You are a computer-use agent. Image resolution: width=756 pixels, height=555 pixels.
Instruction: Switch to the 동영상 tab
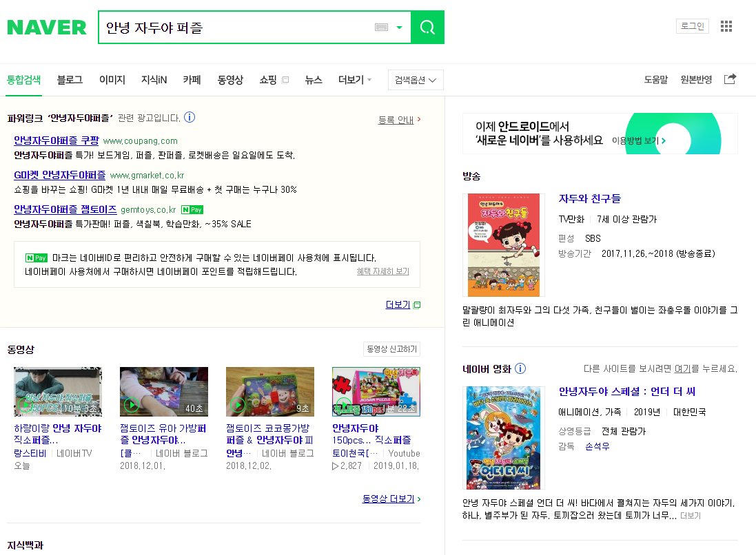pos(230,80)
